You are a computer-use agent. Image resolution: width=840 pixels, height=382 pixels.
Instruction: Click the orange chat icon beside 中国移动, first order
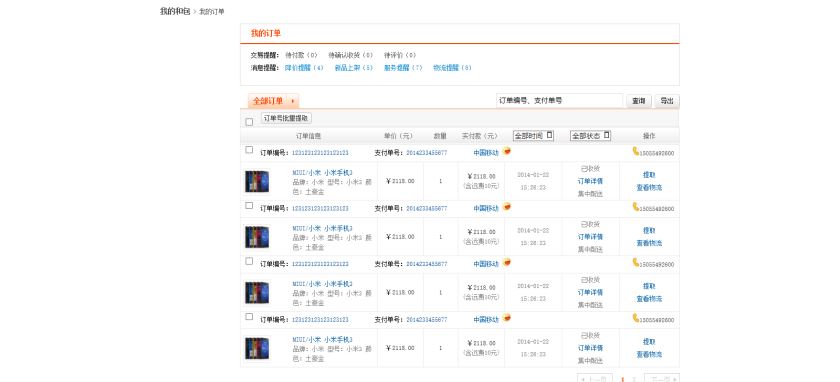[x=506, y=151]
